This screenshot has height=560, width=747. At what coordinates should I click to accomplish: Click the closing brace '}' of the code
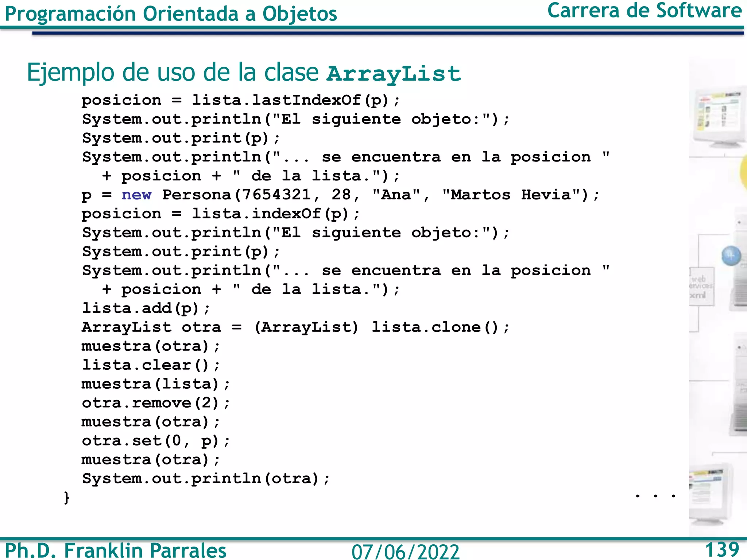click(x=66, y=497)
